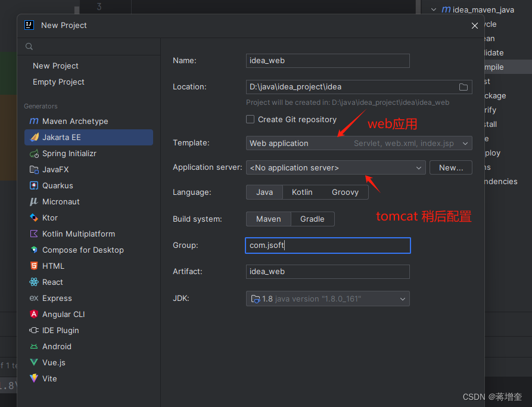The width and height of the screenshot is (532, 407).
Task: Select the Kotlin Multiplatform generator
Action: pos(89,234)
